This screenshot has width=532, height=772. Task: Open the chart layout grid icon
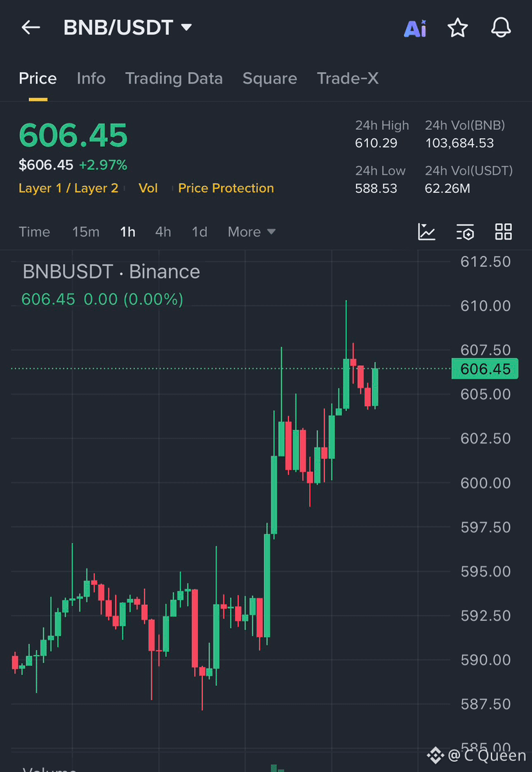click(x=504, y=232)
